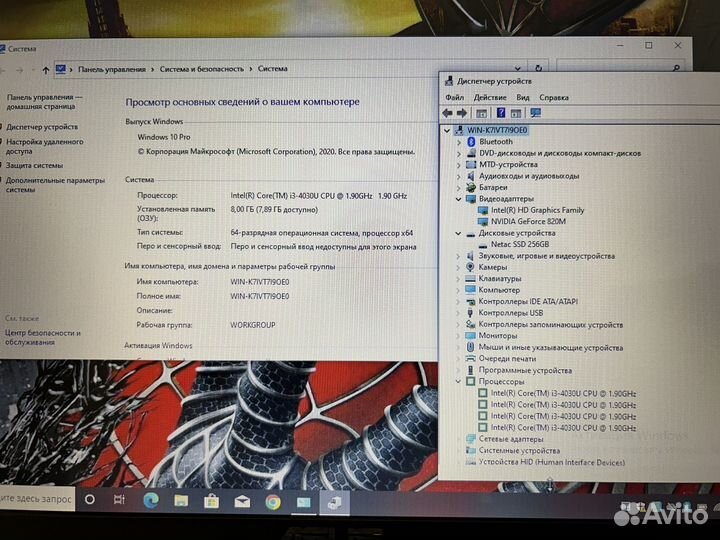Open File Explorer from the taskbar
This screenshot has width=720, height=540.
coord(181,501)
